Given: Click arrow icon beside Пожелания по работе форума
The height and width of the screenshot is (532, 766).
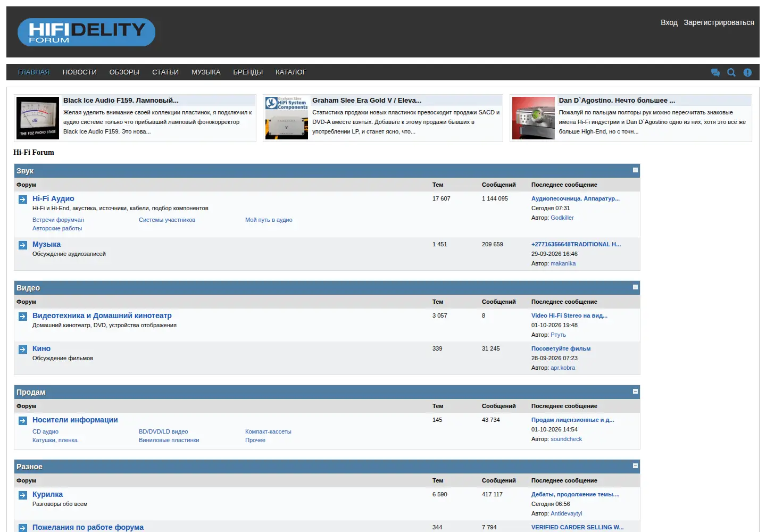Looking at the screenshot, I should (23, 528).
